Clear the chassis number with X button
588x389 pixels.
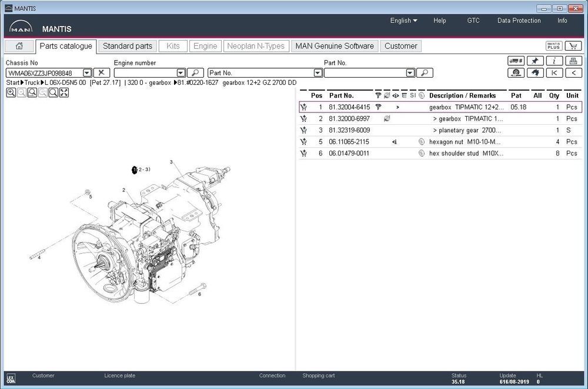point(101,73)
